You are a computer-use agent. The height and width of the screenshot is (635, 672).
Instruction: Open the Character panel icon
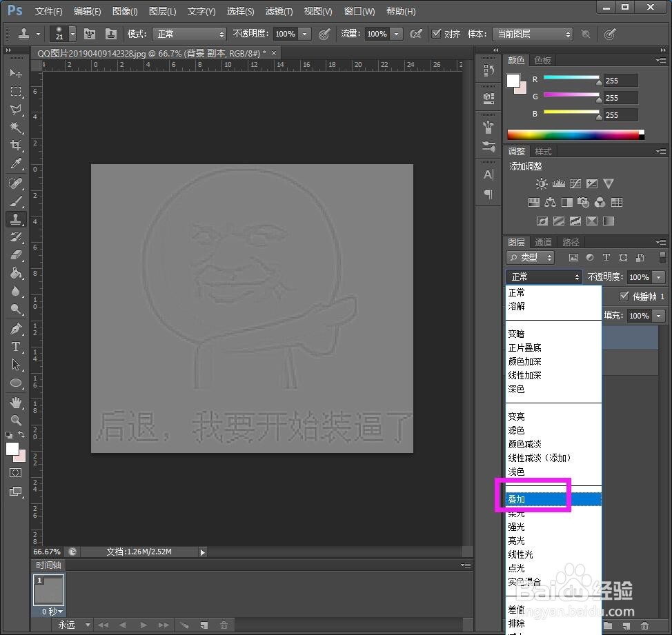coord(488,174)
